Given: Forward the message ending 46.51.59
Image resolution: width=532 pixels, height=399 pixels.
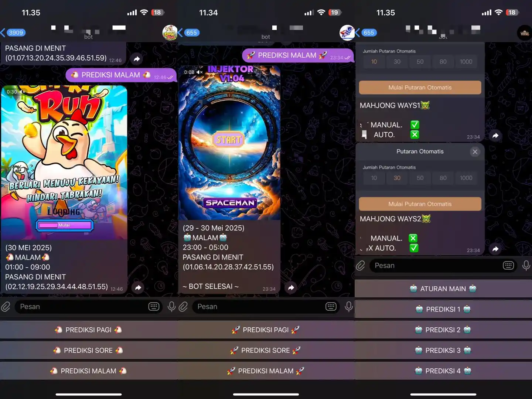Looking at the screenshot, I should [x=137, y=59].
